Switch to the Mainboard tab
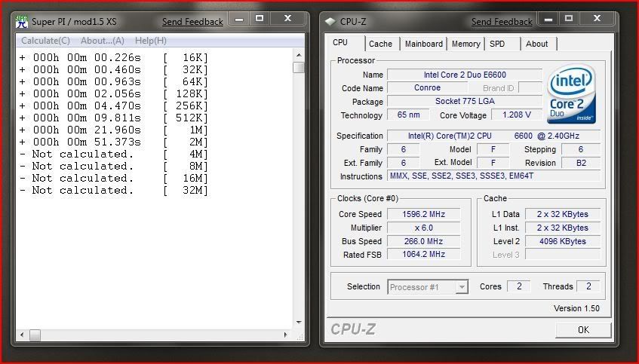This screenshot has width=639, height=364. [x=423, y=44]
